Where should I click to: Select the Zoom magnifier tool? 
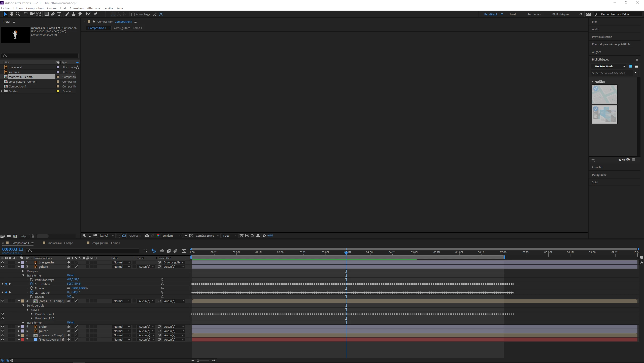point(18,14)
